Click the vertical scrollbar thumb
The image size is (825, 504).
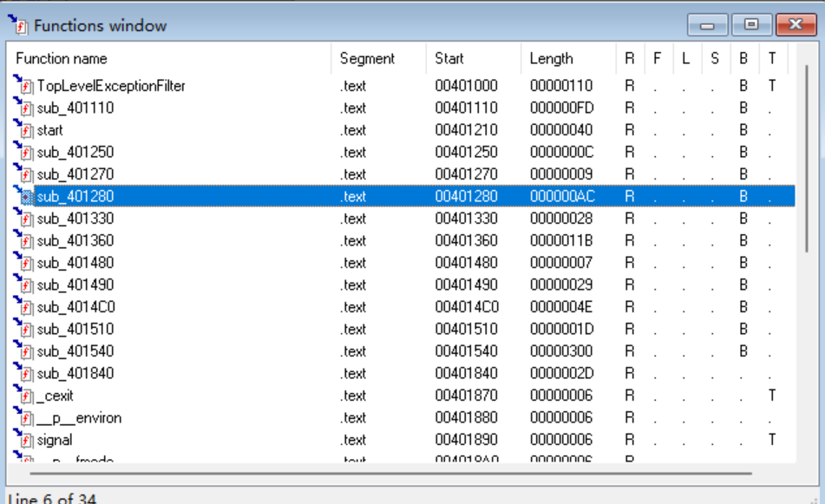tap(807, 159)
